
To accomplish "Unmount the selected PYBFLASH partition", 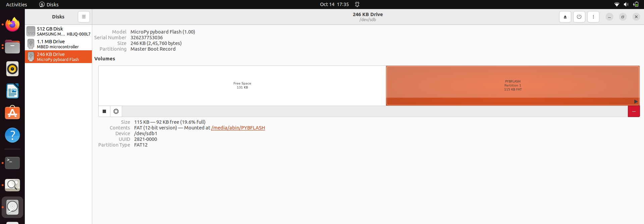I will 104,111.
